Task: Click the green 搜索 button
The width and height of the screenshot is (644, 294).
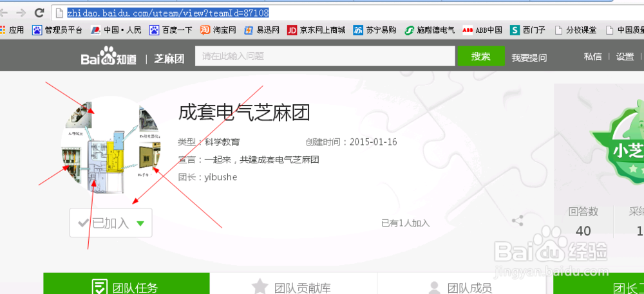Action: click(481, 56)
